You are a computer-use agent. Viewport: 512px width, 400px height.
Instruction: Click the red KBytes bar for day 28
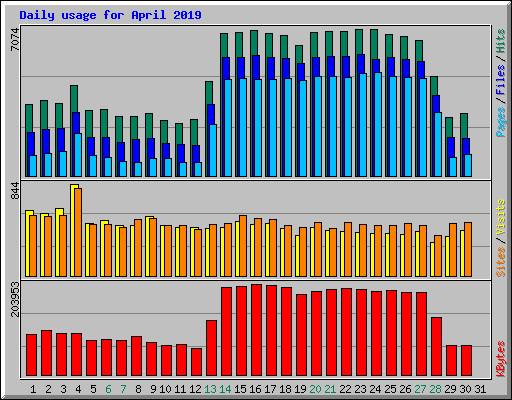pos(436,347)
